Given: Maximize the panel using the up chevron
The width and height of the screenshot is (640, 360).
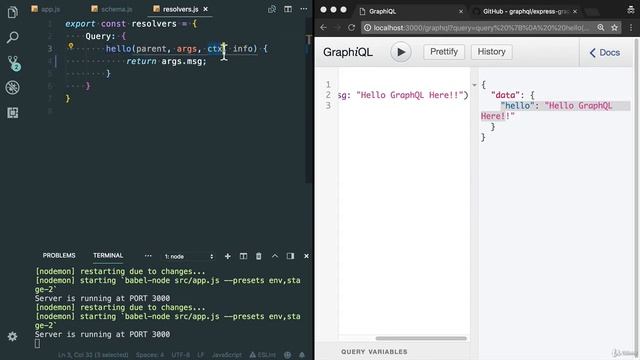Looking at the screenshot, I should click(275, 256).
